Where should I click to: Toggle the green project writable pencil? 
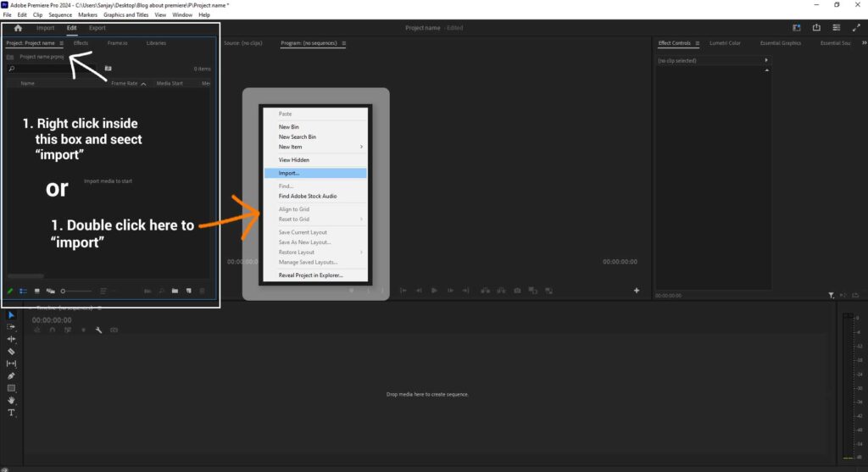click(10, 291)
